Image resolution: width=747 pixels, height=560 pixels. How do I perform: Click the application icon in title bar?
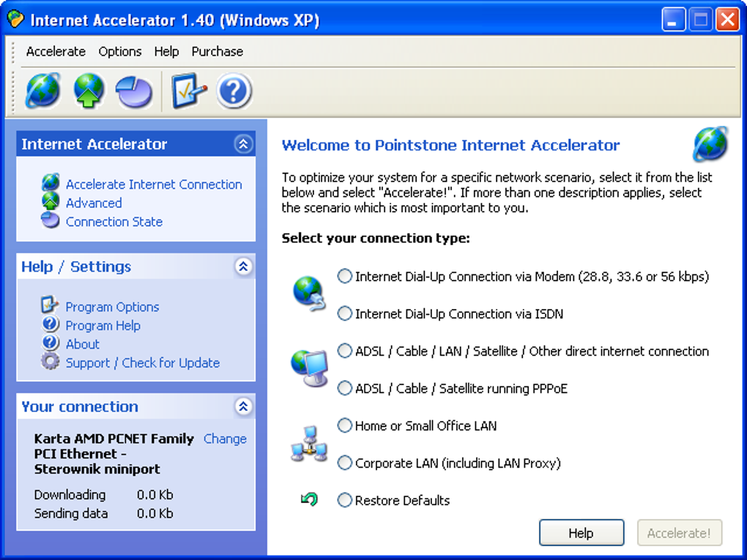point(15,20)
